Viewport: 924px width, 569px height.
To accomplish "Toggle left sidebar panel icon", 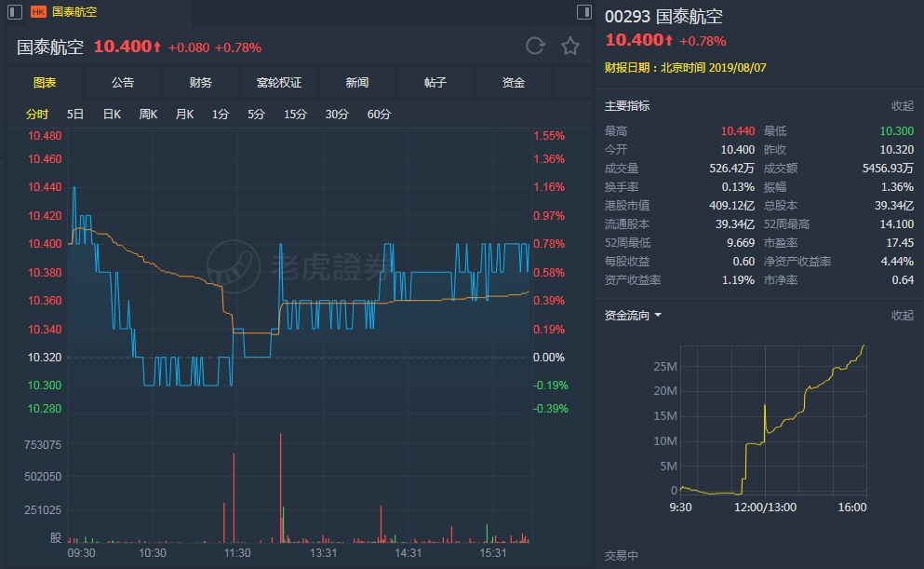I will coord(15,12).
